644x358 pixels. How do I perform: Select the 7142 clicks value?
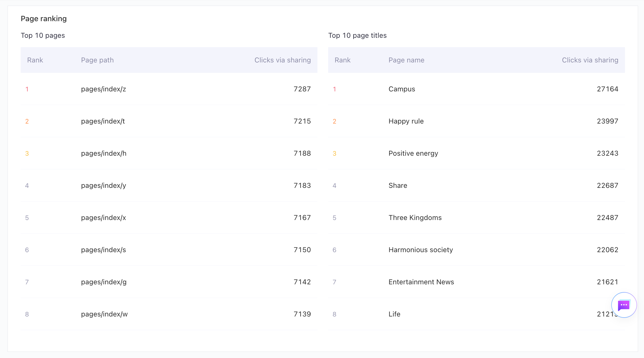click(302, 282)
